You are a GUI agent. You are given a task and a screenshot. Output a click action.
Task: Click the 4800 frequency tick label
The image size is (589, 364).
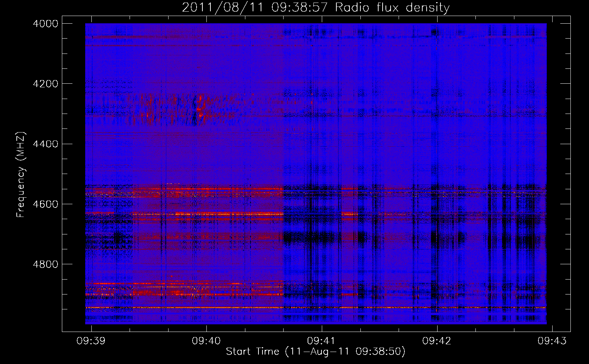click(x=46, y=264)
